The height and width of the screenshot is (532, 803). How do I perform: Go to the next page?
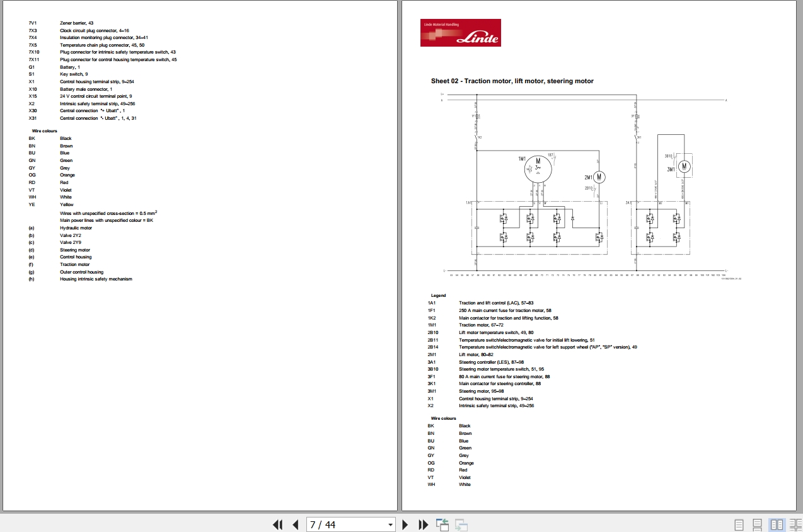[405, 524]
